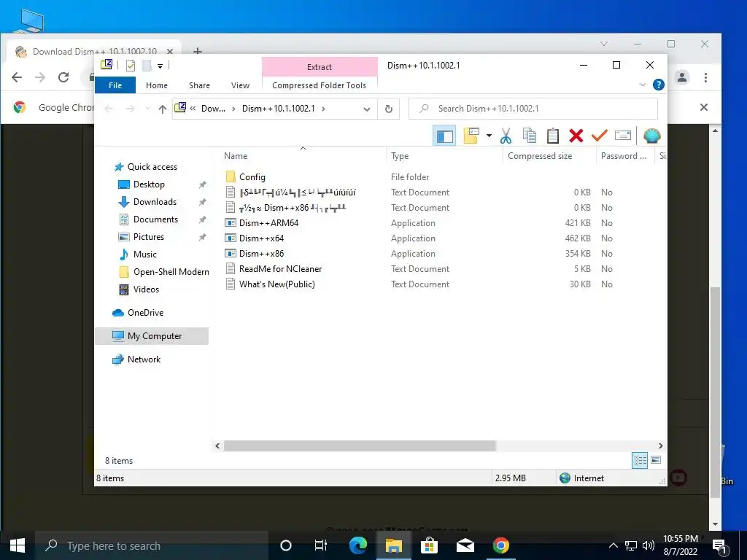Select ReadMe for NCleaner file
Viewport: 747px width, 560px height.
280,269
